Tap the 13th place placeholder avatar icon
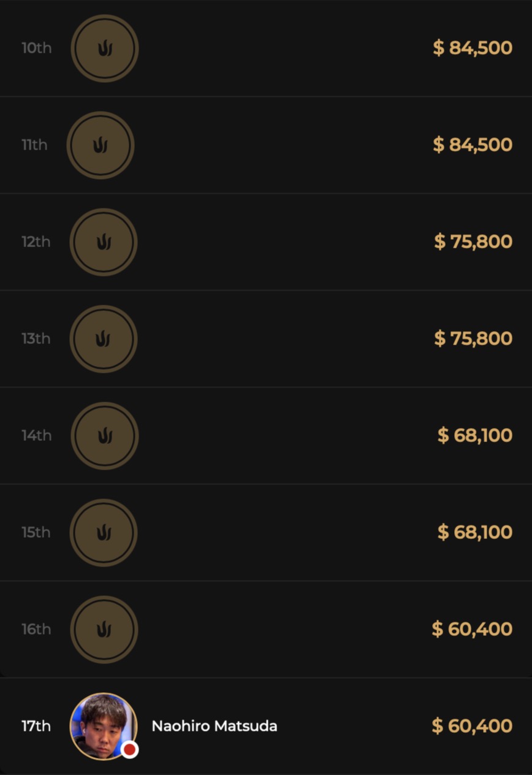Image resolution: width=532 pixels, height=775 pixels. coord(104,339)
